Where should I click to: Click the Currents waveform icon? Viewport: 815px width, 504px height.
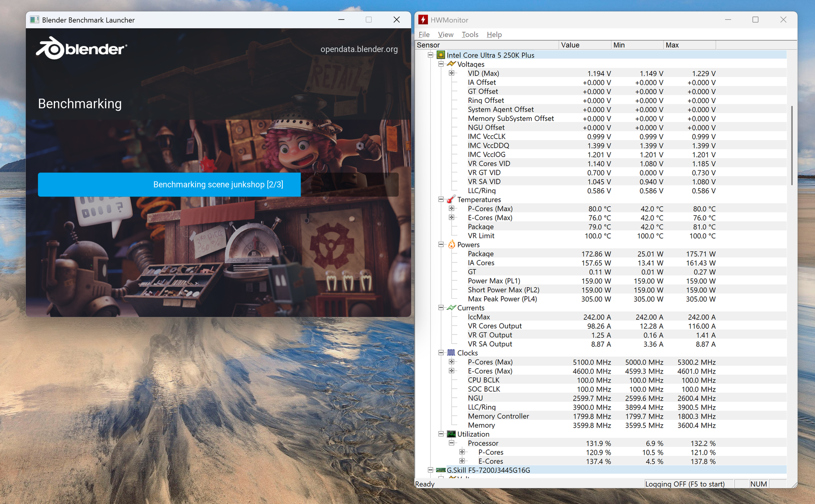(x=451, y=308)
